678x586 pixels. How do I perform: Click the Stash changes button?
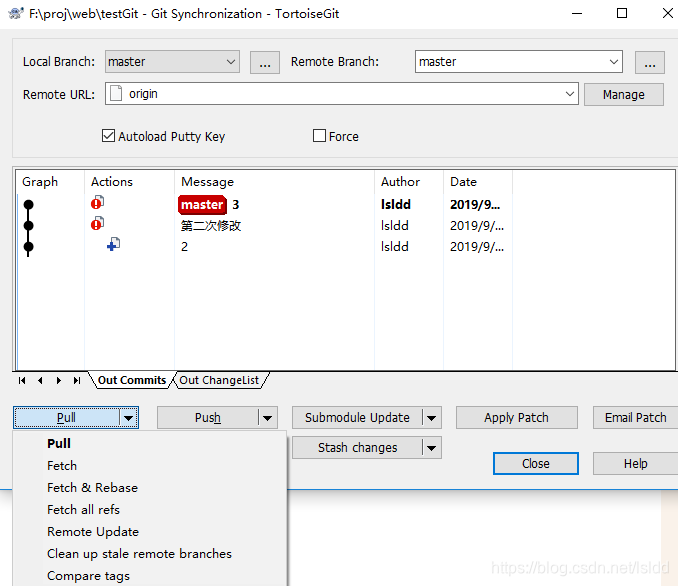click(x=357, y=448)
